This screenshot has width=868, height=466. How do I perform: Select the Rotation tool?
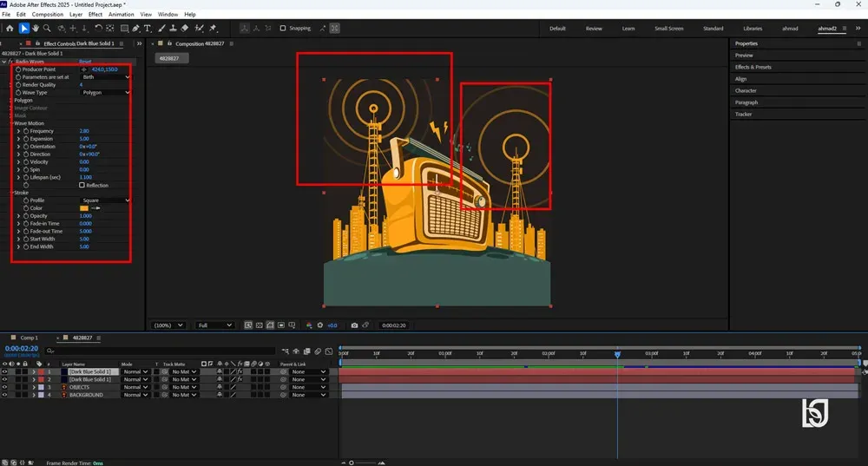pos(98,29)
